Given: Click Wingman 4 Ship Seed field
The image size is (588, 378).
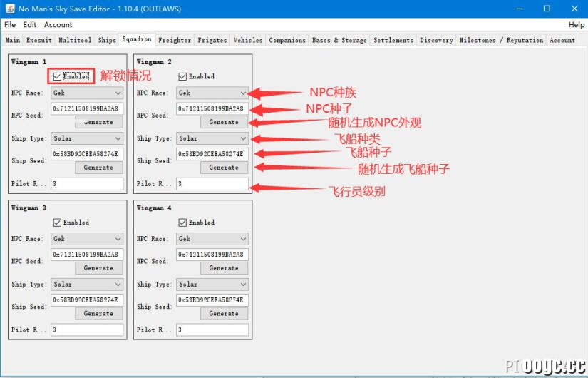Looking at the screenshot, I should (212, 300).
